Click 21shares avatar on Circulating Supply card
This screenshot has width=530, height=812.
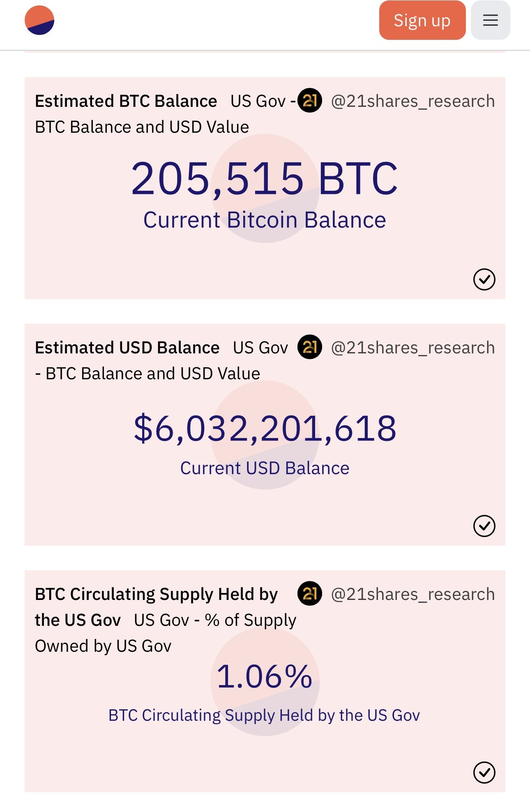click(309, 594)
